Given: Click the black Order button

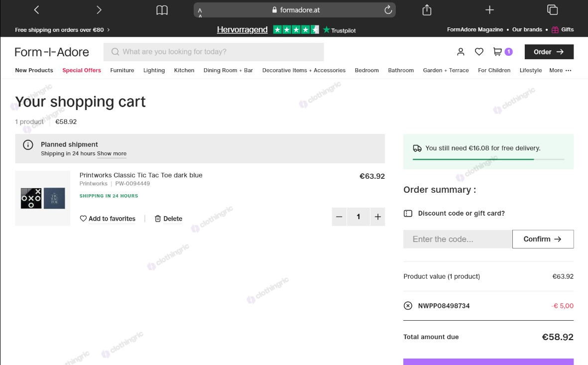Looking at the screenshot, I should [549, 52].
